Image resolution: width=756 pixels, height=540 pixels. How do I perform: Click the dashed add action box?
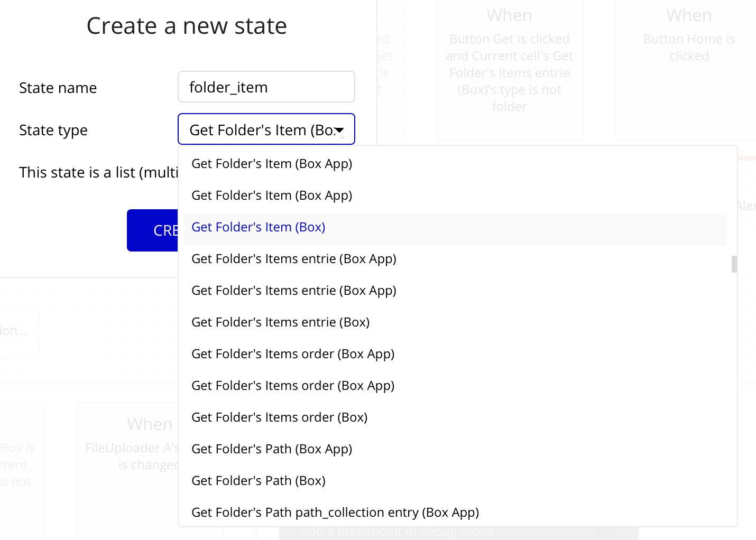point(19,332)
